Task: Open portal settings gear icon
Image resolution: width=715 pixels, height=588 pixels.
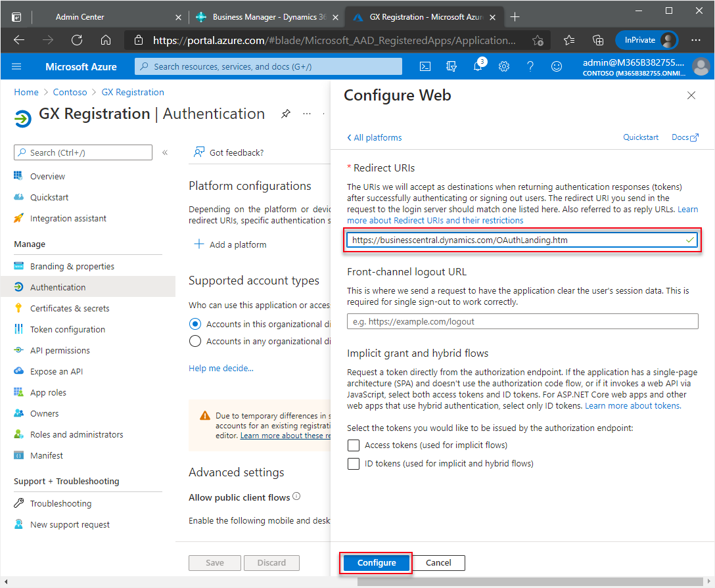Action: point(504,66)
